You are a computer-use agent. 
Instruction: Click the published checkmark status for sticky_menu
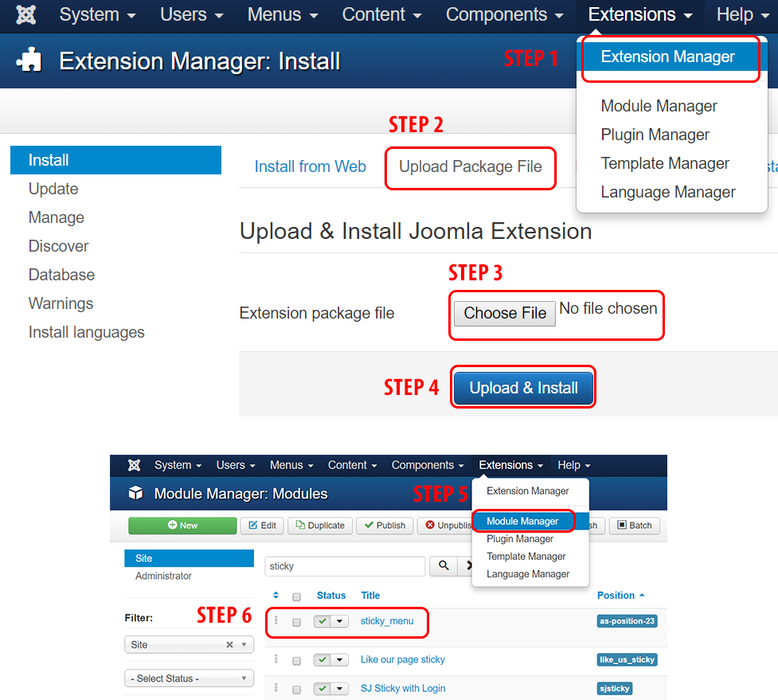coord(323,621)
